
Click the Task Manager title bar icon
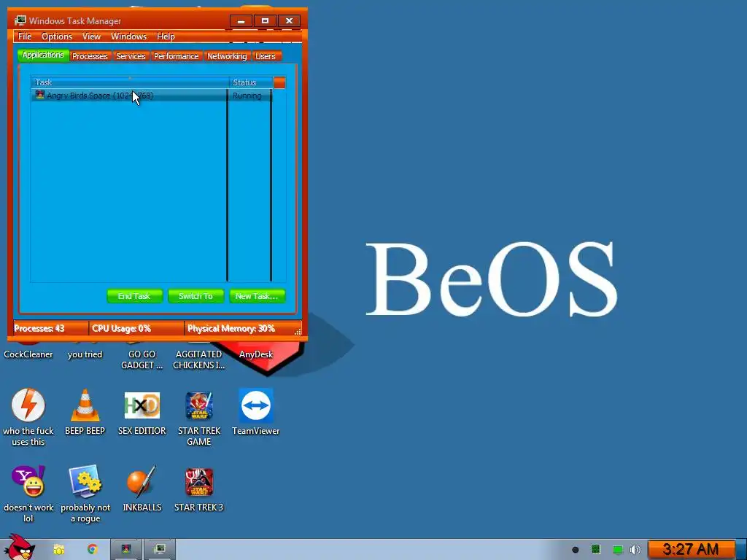coord(20,20)
